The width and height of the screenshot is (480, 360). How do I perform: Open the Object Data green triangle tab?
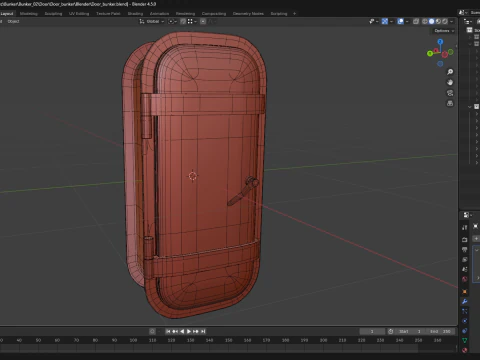(465, 340)
